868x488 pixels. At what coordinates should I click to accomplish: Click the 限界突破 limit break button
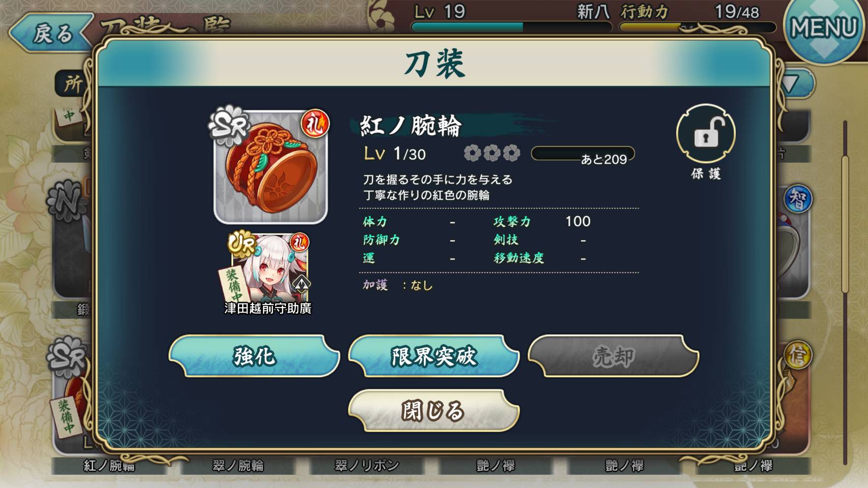(x=433, y=356)
